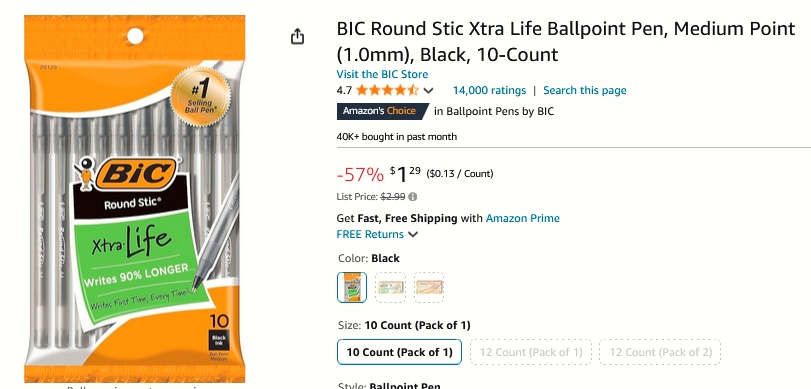Select the Black color swatch

[x=352, y=287]
